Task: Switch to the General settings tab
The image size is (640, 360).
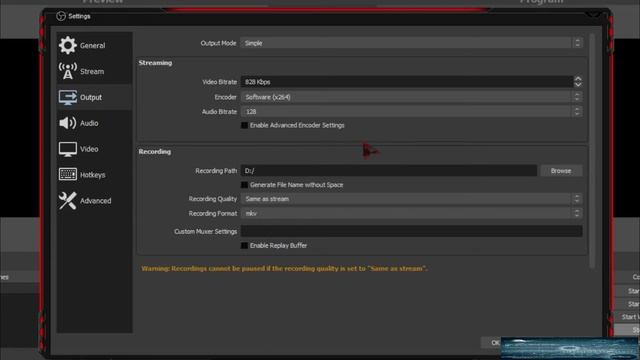Action: (94, 45)
